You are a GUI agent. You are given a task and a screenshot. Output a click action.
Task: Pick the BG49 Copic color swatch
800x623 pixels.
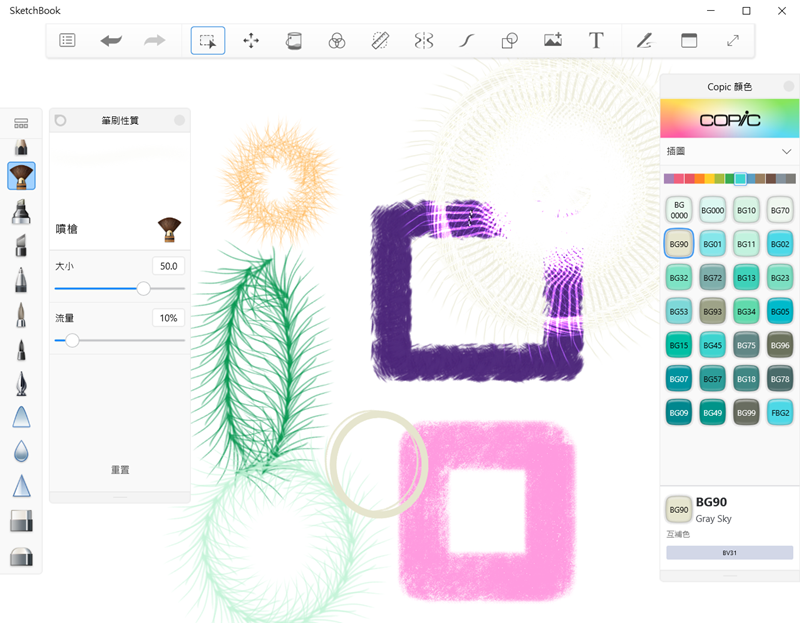(x=713, y=412)
